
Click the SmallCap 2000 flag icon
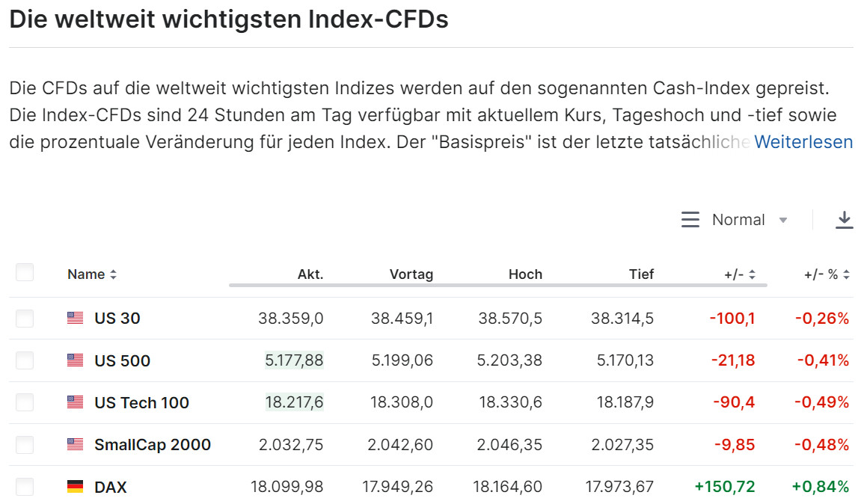coord(75,444)
